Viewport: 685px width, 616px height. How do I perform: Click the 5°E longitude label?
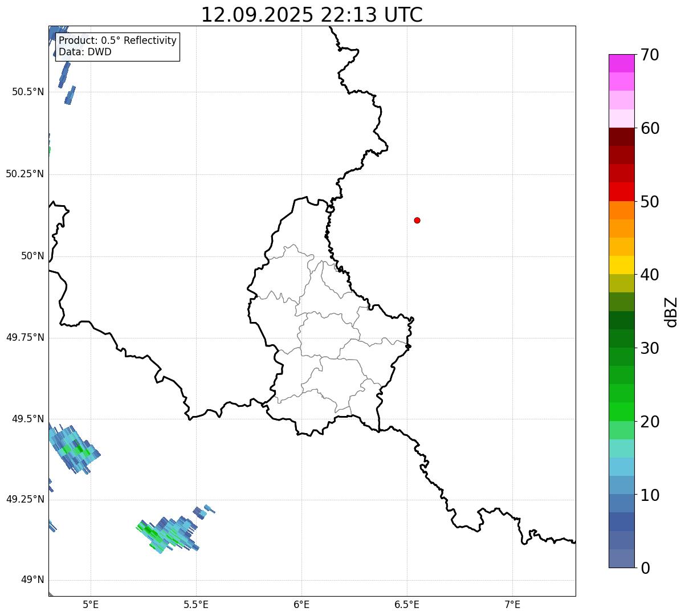[91, 604]
